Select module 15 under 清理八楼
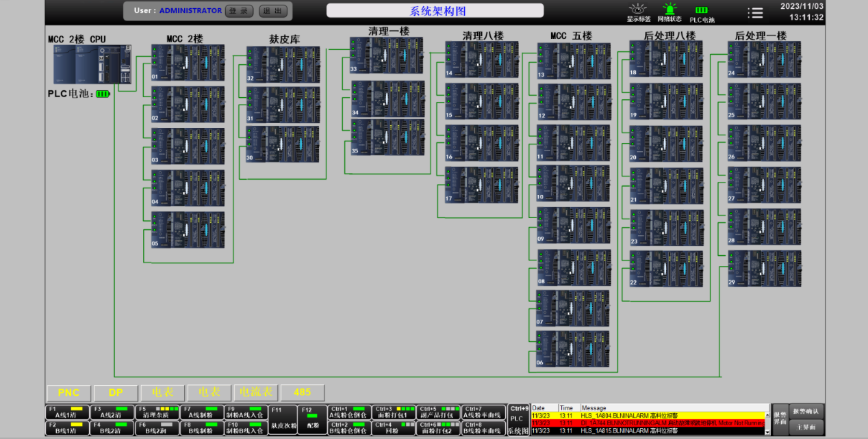This screenshot has height=439, width=868. 481,101
